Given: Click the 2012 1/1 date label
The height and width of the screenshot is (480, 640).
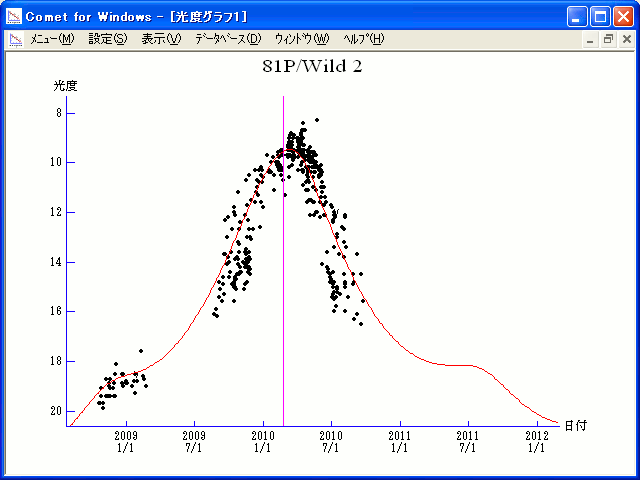Looking at the screenshot, I should pos(537,442).
